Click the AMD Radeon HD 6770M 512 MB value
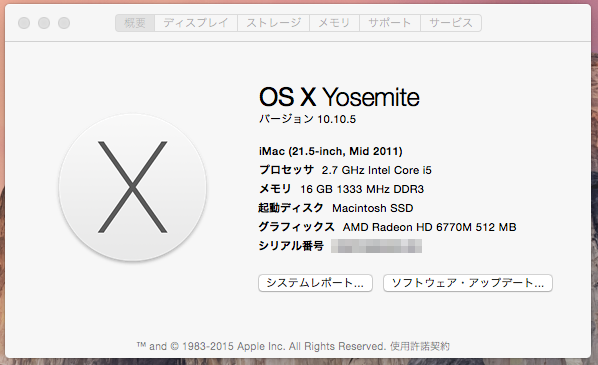 [429, 227]
